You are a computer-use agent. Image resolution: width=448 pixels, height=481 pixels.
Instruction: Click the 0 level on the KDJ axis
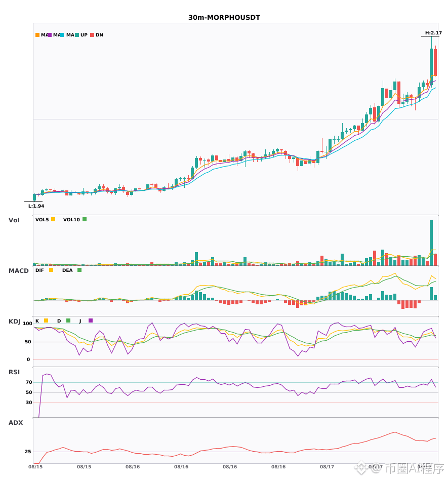pos(28,359)
